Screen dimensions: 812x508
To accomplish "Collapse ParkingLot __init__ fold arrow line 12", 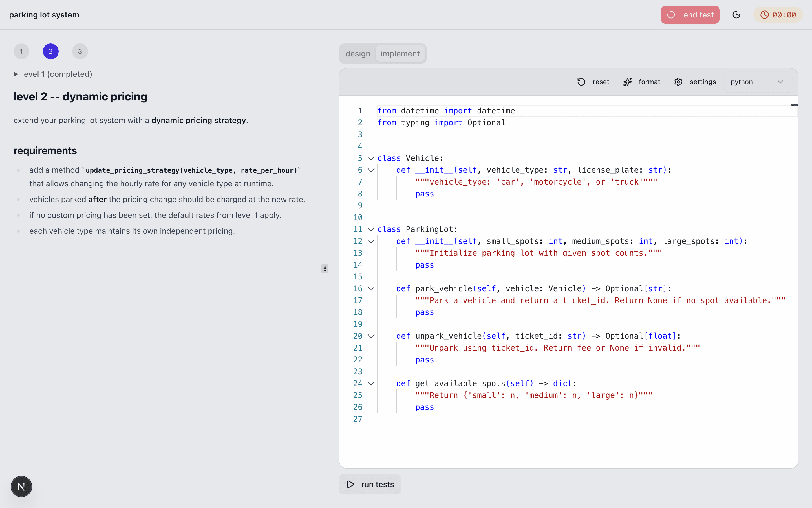I will click(x=371, y=241).
